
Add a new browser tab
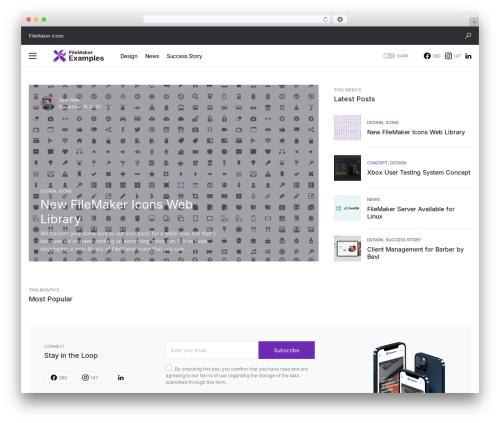click(x=474, y=22)
